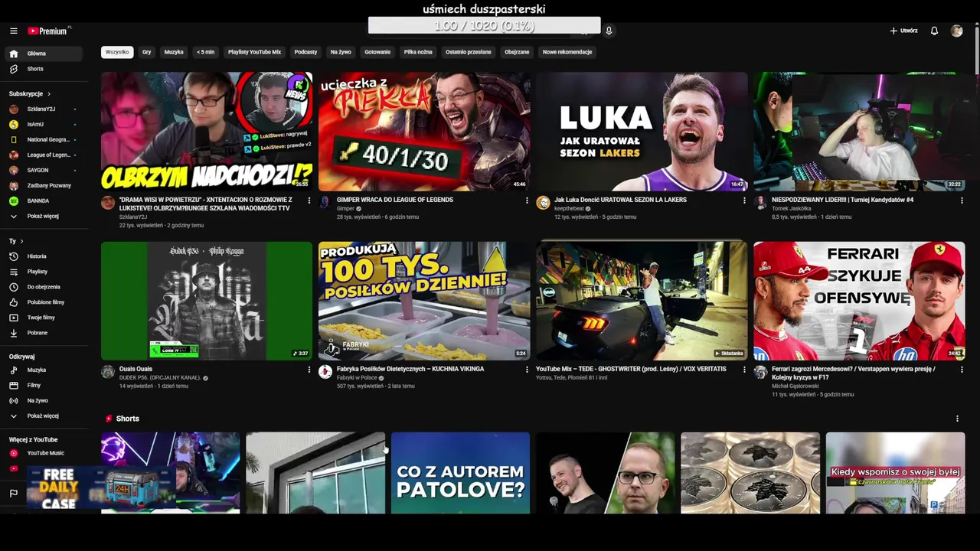Play the LUKA Lakers thumbnail

(642, 132)
